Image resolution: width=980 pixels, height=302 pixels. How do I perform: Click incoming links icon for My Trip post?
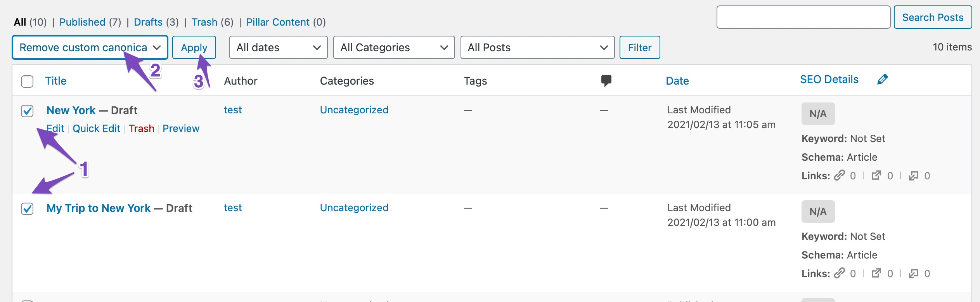click(x=914, y=273)
